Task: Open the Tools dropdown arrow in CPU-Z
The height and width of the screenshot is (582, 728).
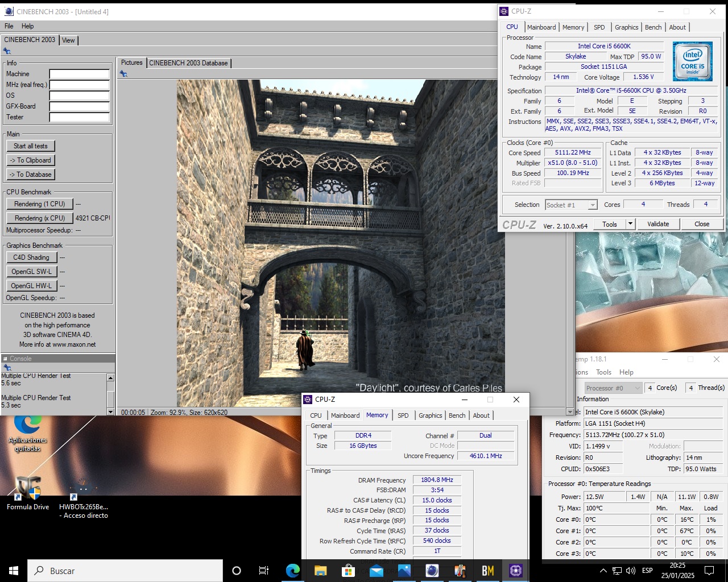Action: 630,224
